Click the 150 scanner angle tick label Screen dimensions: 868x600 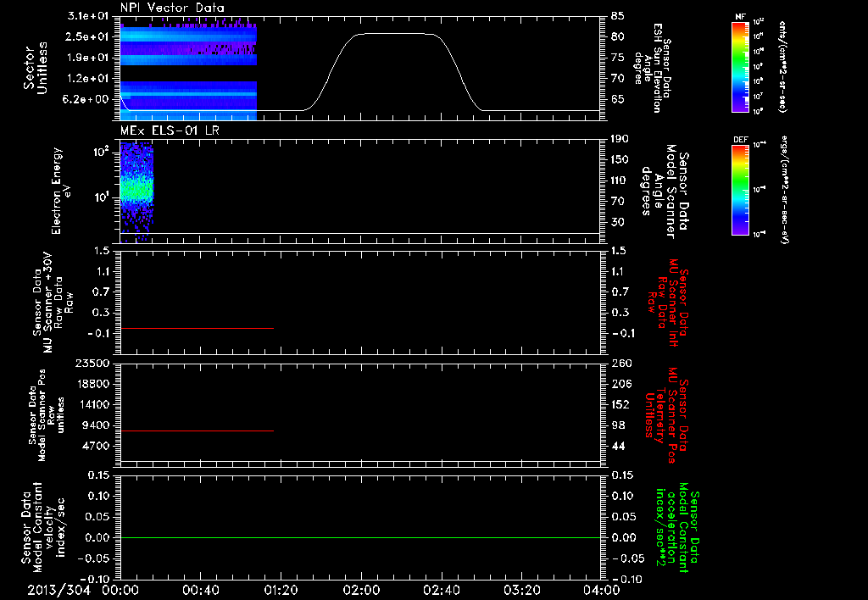point(620,159)
